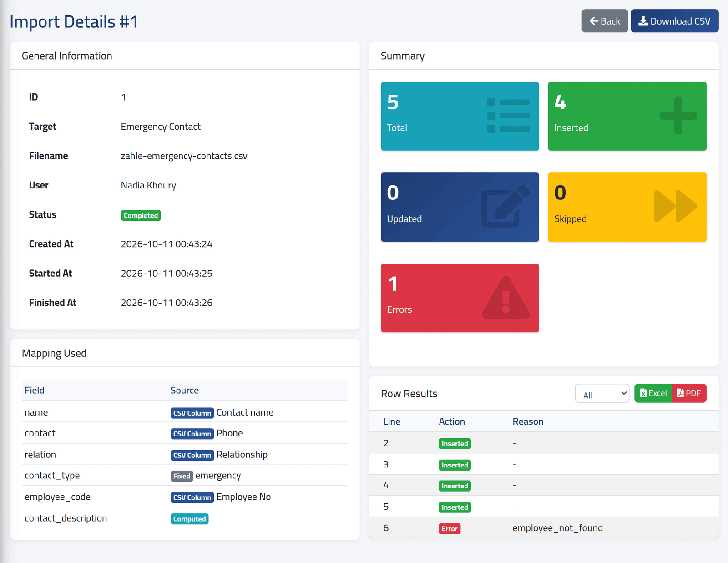Click the Inserted badge on line 2
The image size is (728, 563).
(x=455, y=444)
